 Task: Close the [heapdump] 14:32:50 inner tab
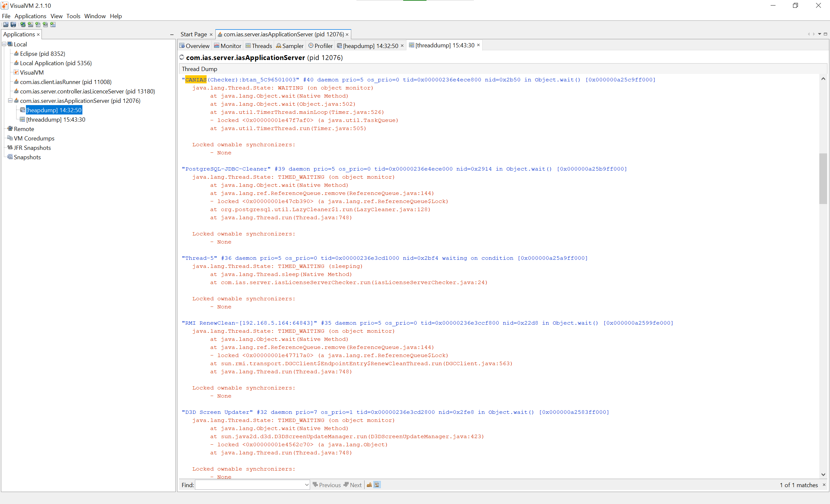pos(402,46)
